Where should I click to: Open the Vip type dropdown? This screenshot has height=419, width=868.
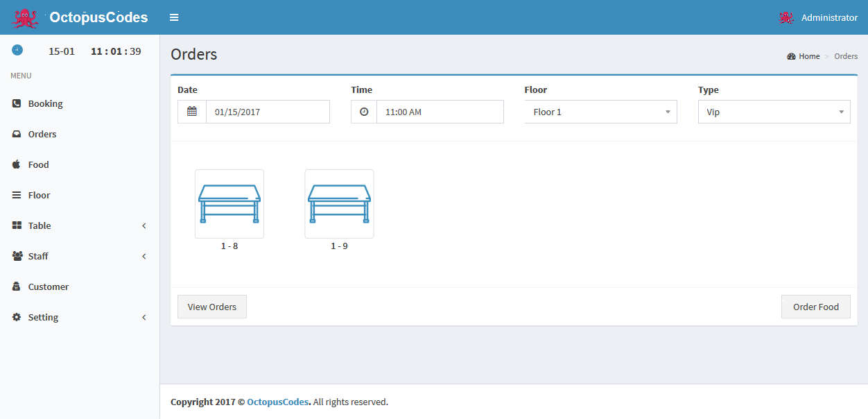pos(774,112)
